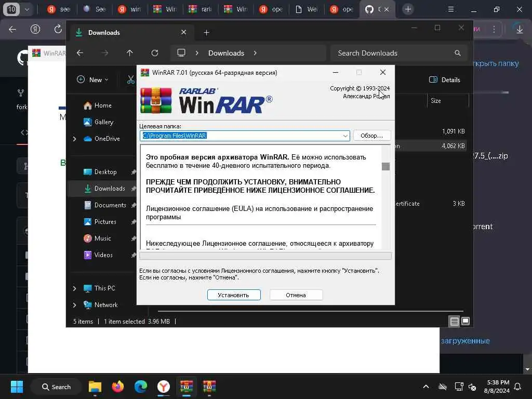The width and height of the screenshot is (532, 399).
Task: Launch Firefox from the taskbar
Action: pos(118,387)
